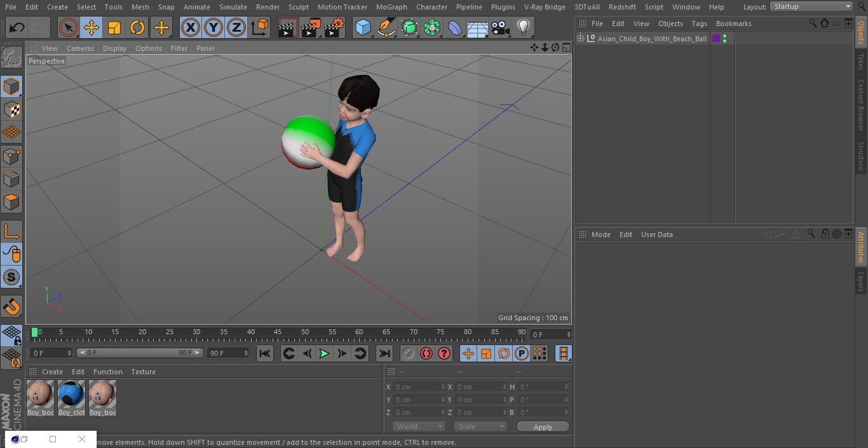Image resolution: width=868 pixels, height=448 pixels.
Task: Click the X position input field
Action: click(x=419, y=387)
